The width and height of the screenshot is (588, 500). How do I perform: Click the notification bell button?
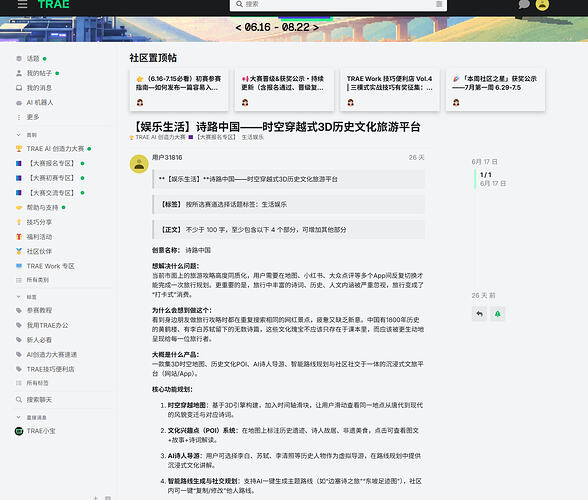pyautogui.click(x=498, y=314)
